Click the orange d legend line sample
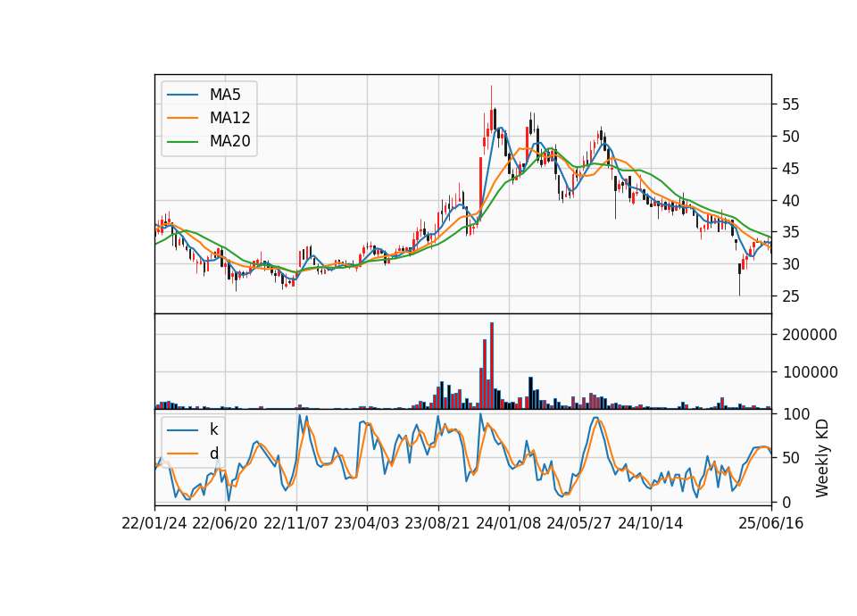 (x=182, y=454)
